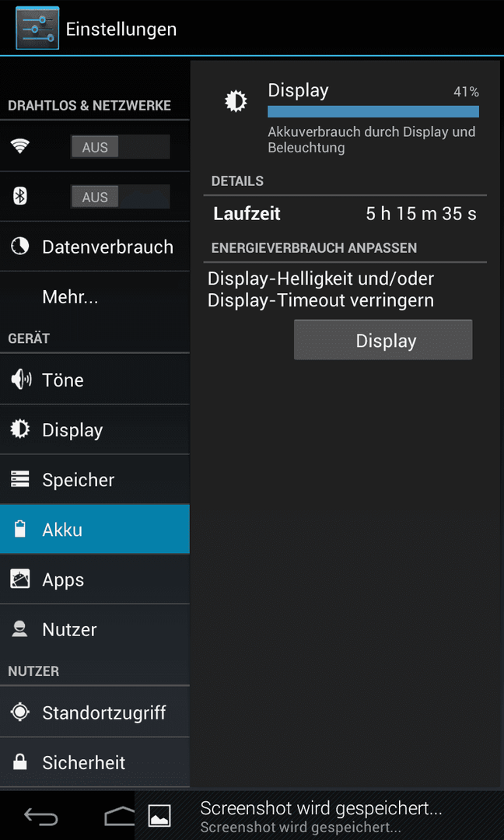504x840 pixels.
Task: Open Standortzugriff settings
Action: tap(95, 712)
